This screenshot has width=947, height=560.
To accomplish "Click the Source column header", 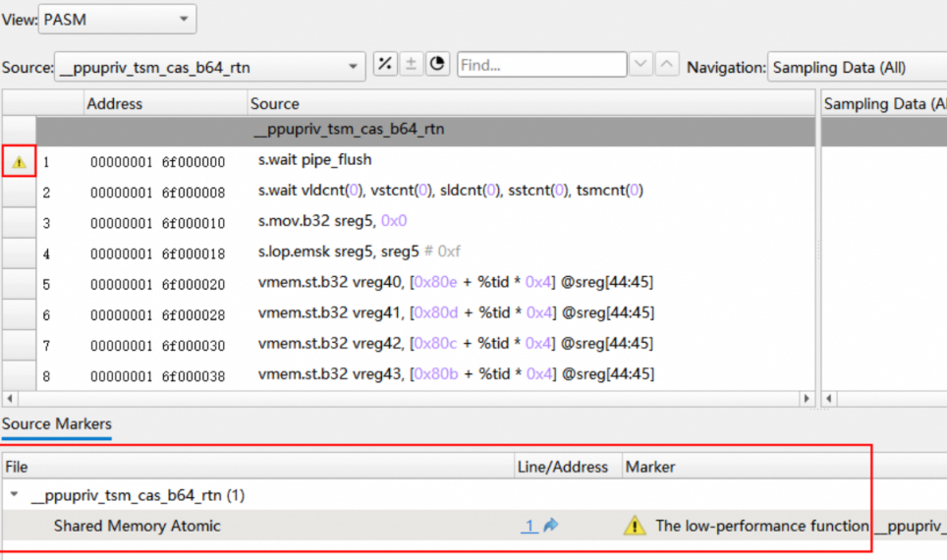I will click(531, 103).
